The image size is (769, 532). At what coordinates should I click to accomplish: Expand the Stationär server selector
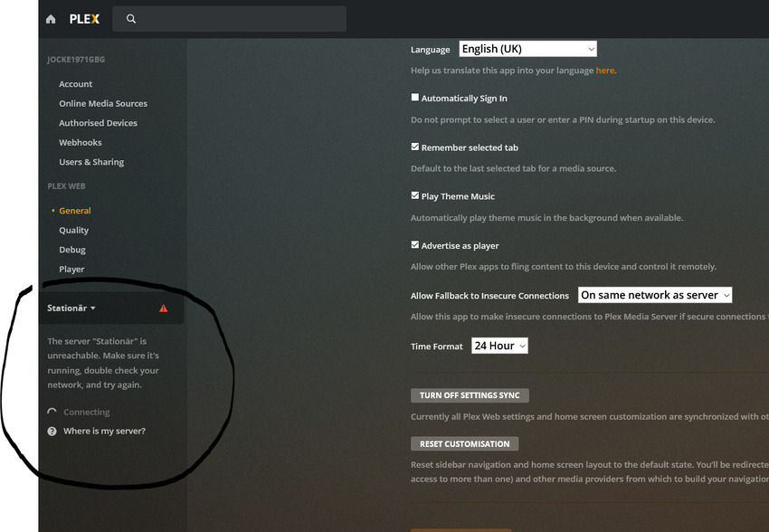click(71, 308)
